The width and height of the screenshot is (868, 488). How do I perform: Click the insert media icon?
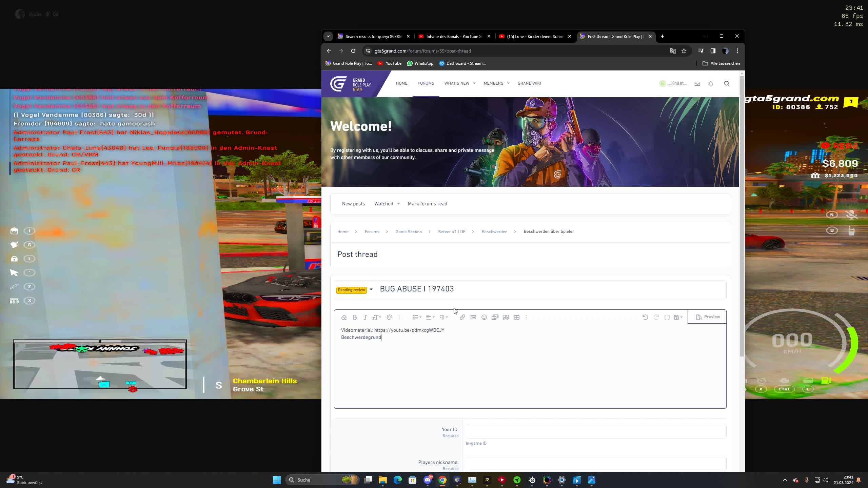[x=495, y=317]
